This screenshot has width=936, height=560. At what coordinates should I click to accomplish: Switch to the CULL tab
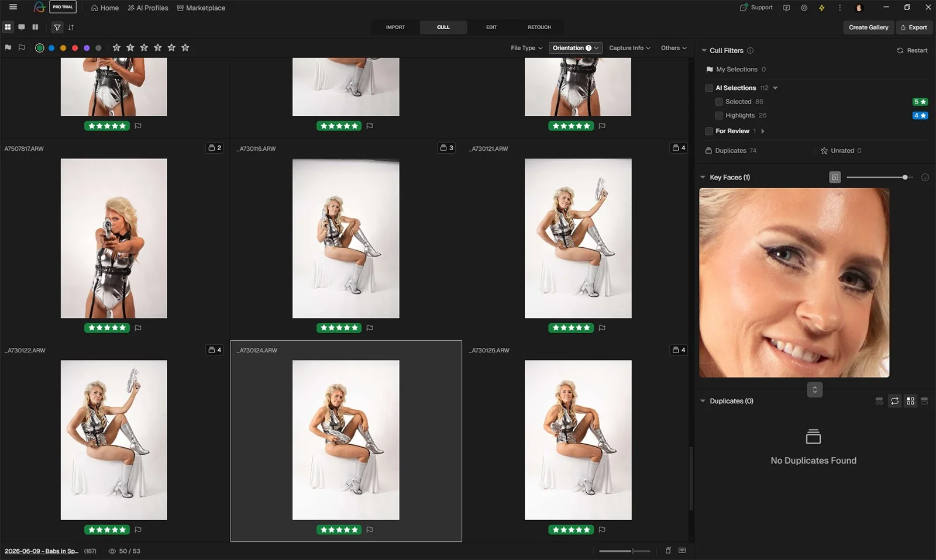443,27
